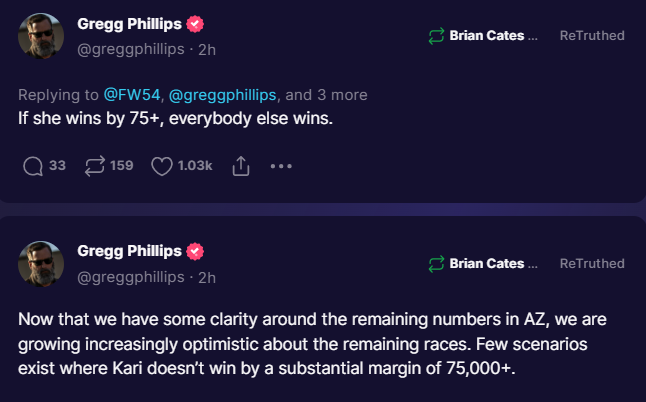The height and width of the screenshot is (402, 646).
Task: Like the post with 1.03k likes
Action: (x=162, y=166)
